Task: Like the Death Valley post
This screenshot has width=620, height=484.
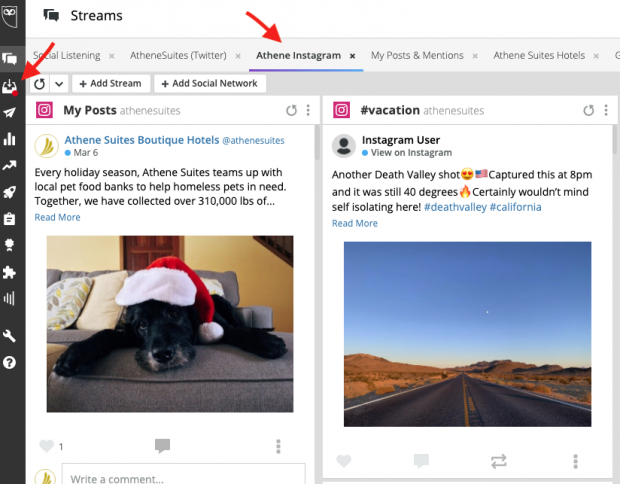Action: click(344, 461)
